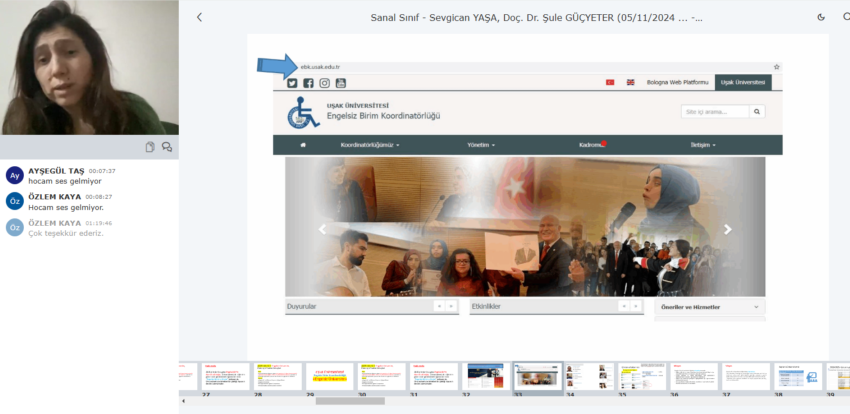Open the chat bubbles icon under the video

coord(167,147)
